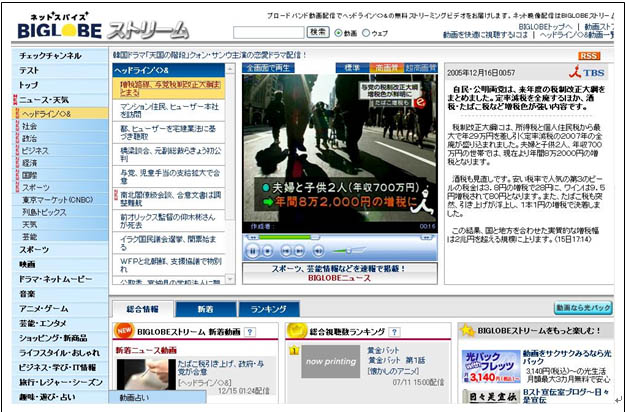This screenshot has width=625, height=412.
Task: Open the BIGLOBEニュース banner under player
Action: (x=340, y=273)
